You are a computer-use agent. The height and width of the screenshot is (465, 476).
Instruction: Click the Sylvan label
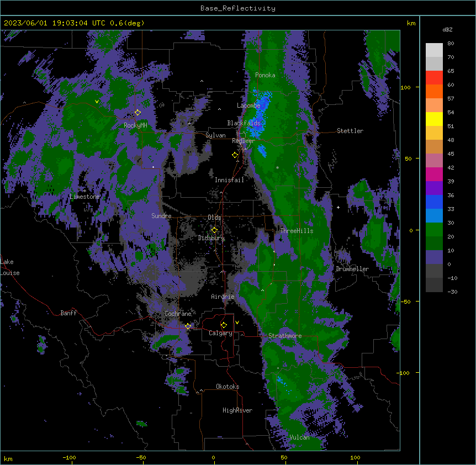pyautogui.click(x=215, y=135)
